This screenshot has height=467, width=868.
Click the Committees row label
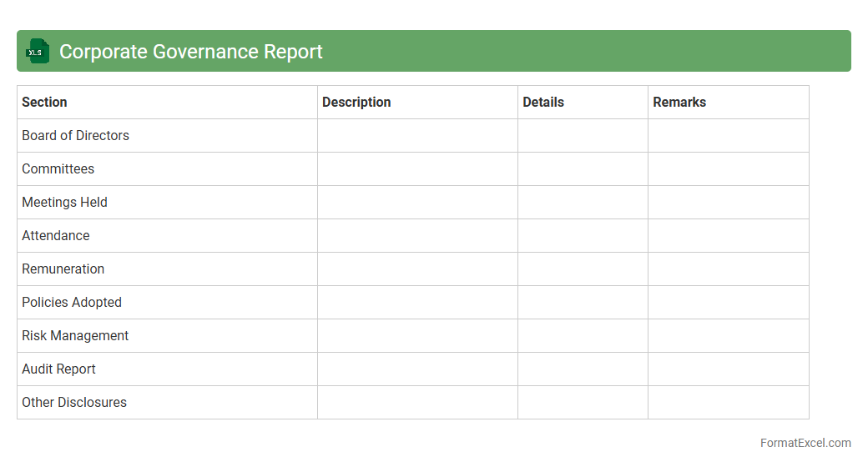(58, 169)
